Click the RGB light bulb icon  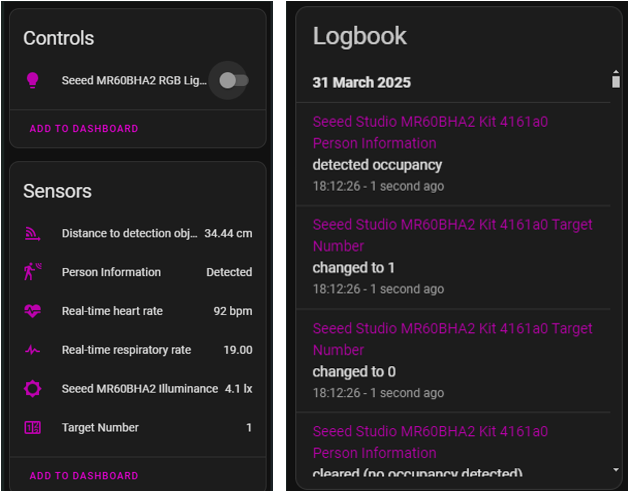click(x=32, y=80)
